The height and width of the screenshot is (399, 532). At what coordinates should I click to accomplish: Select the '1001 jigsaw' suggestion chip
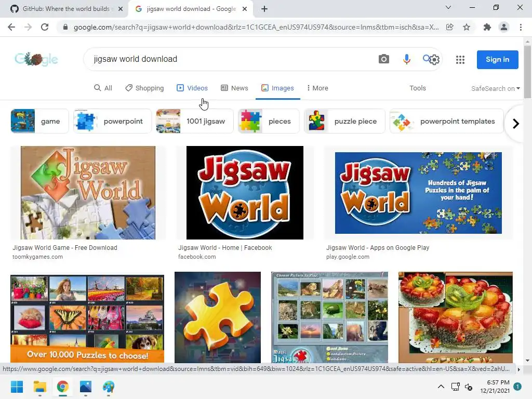click(x=195, y=121)
